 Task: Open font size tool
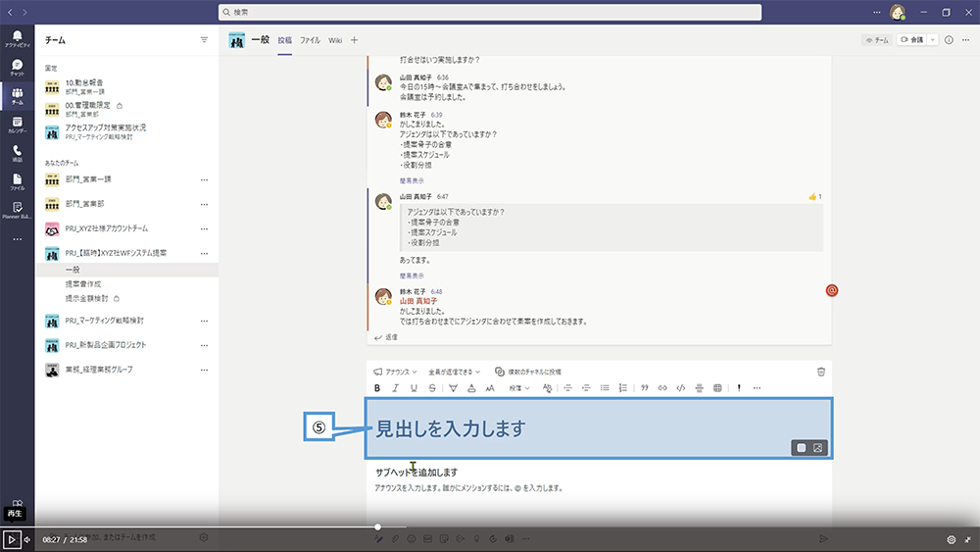point(490,388)
